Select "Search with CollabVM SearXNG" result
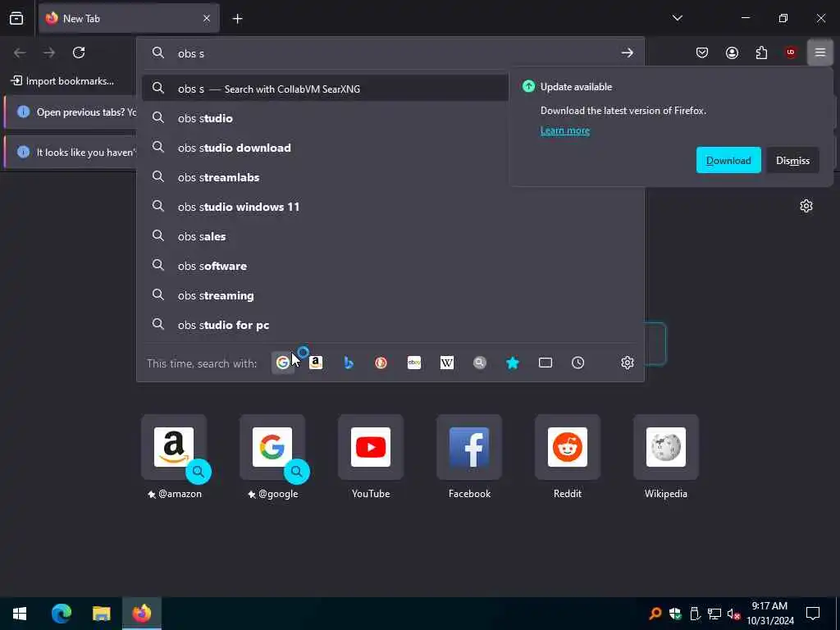The image size is (840, 630). click(325, 89)
